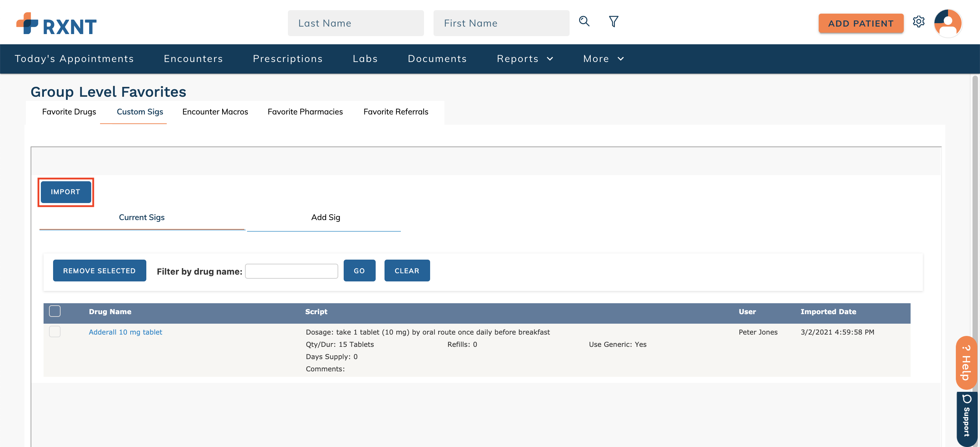This screenshot has width=980, height=447.
Task: Check the Adderall 10 mg tablet row checkbox
Action: (55, 331)
